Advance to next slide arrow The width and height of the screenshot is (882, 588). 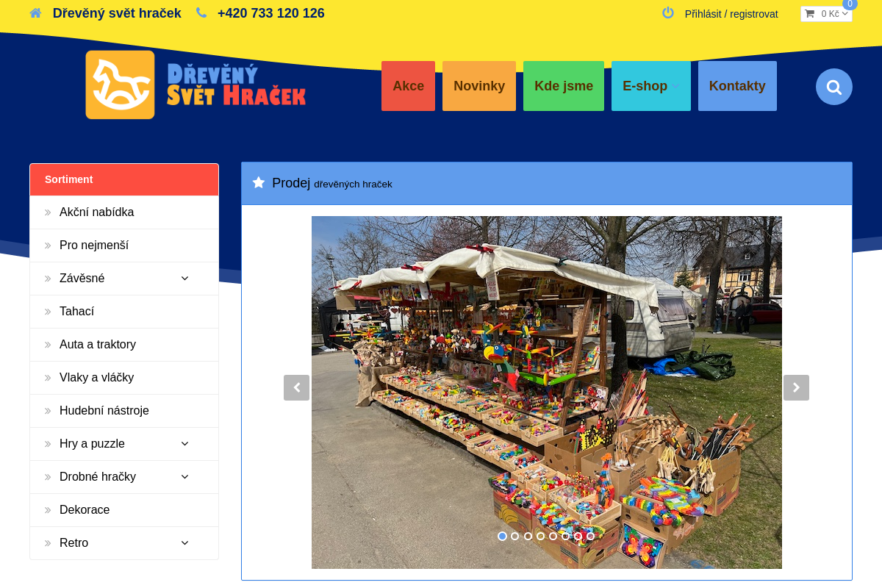point(796,387)
